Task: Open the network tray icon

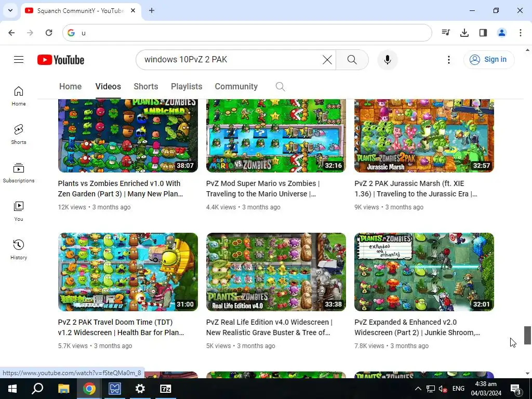Action: click(431, 389)
